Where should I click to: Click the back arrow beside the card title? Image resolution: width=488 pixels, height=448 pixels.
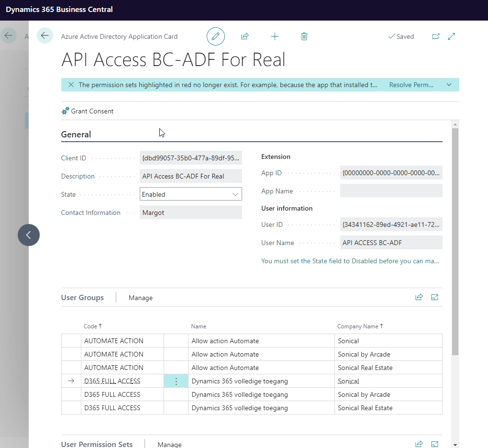pyautogui.click(x=45, y=35)
